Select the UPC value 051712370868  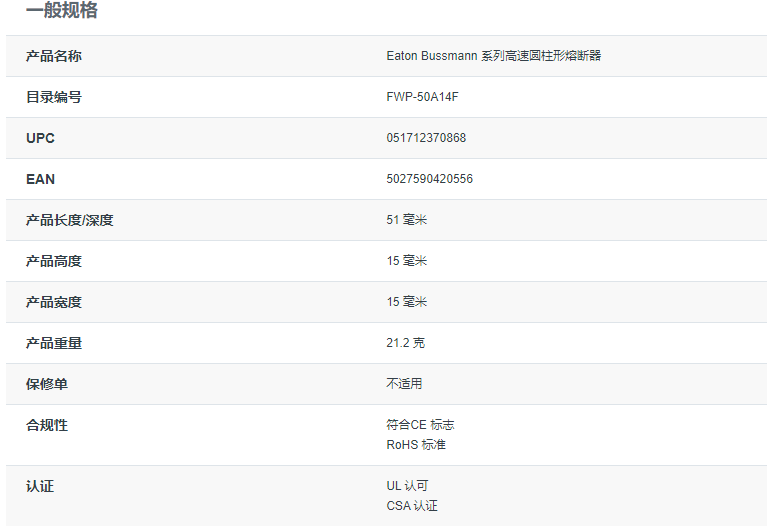coord(426,138)
